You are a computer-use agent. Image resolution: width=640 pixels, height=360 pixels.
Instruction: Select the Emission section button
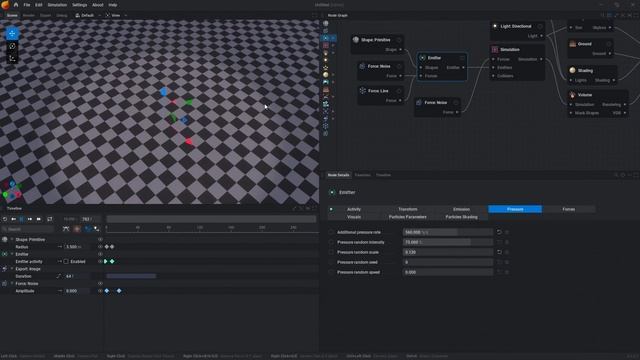(x=462, y=209)
